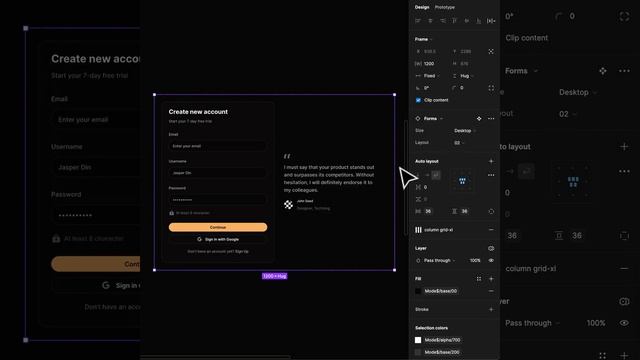
Task: Click the absolute position icon beside Y field
Action: (x=491, y=51)
